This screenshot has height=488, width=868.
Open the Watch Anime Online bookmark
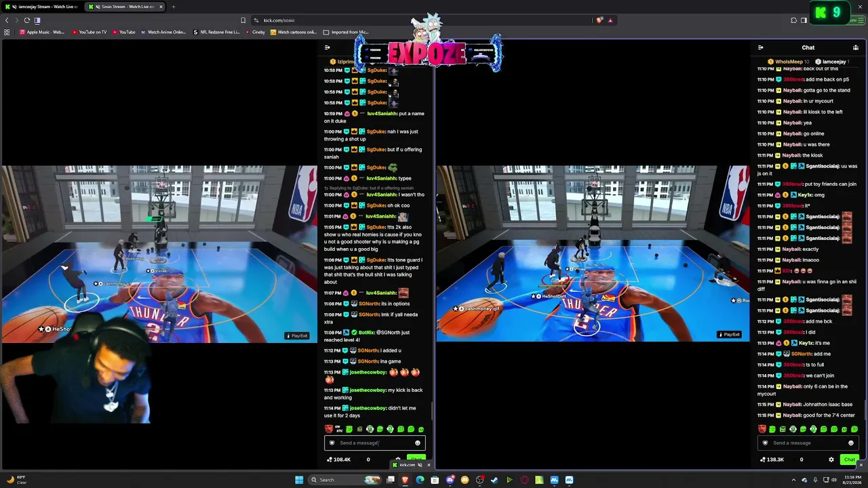point(163,32)
